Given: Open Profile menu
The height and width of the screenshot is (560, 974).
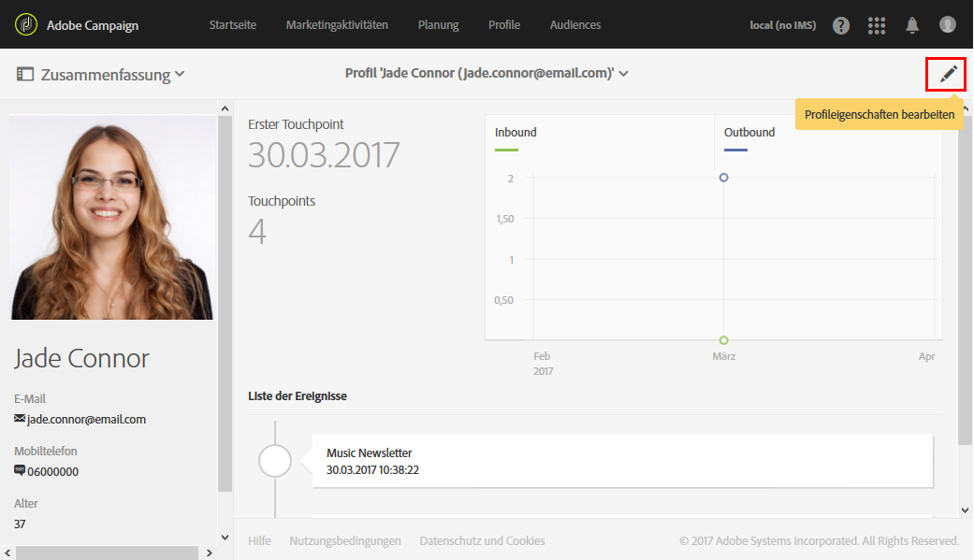Looking at the screenshot, I should [x=503, y=25].
